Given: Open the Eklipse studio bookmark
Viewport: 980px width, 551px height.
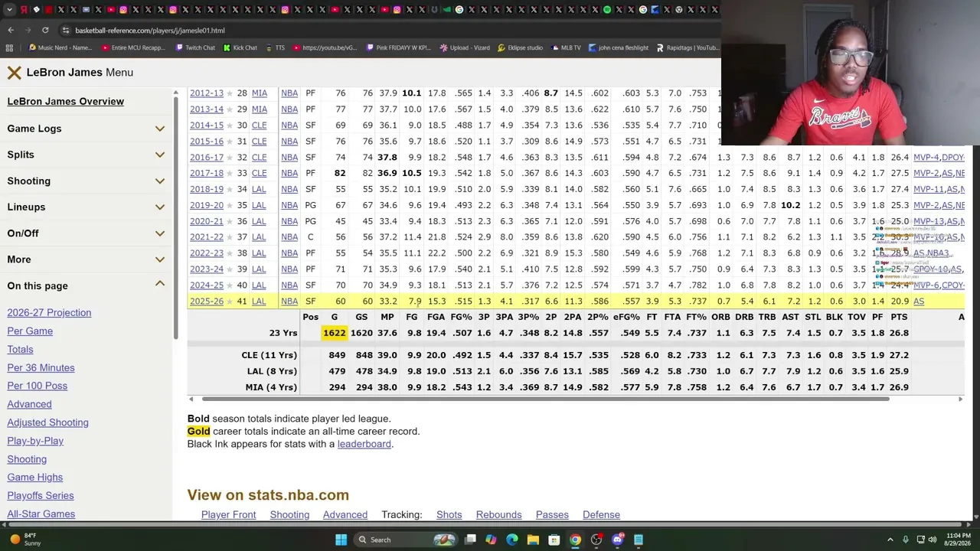Looking at the screenshot, I should (520, 48).
